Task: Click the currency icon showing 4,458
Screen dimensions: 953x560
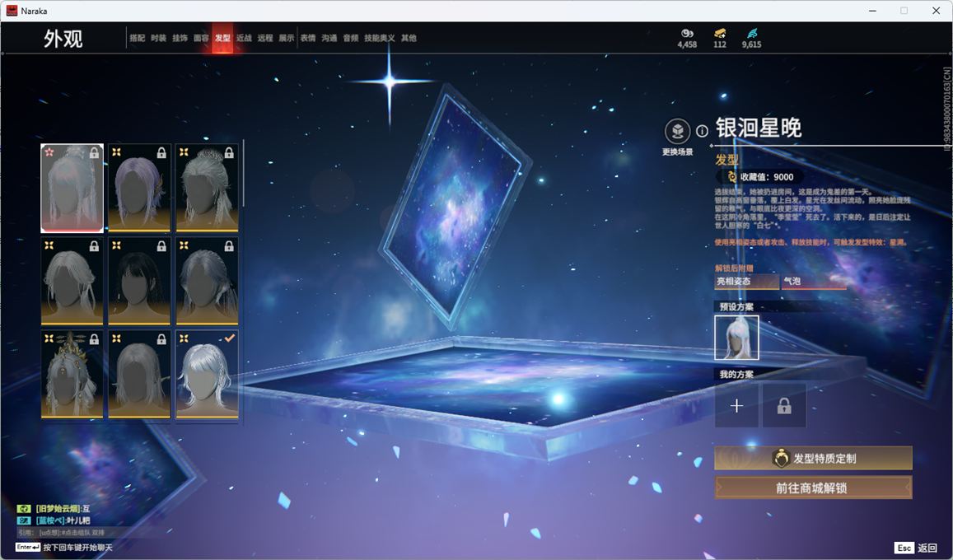Action: click(688, 34)
